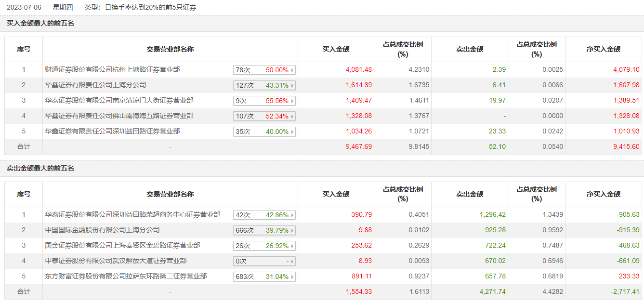Click 华鑫证券深圳益田路证券营业部 link

point(112,132)
